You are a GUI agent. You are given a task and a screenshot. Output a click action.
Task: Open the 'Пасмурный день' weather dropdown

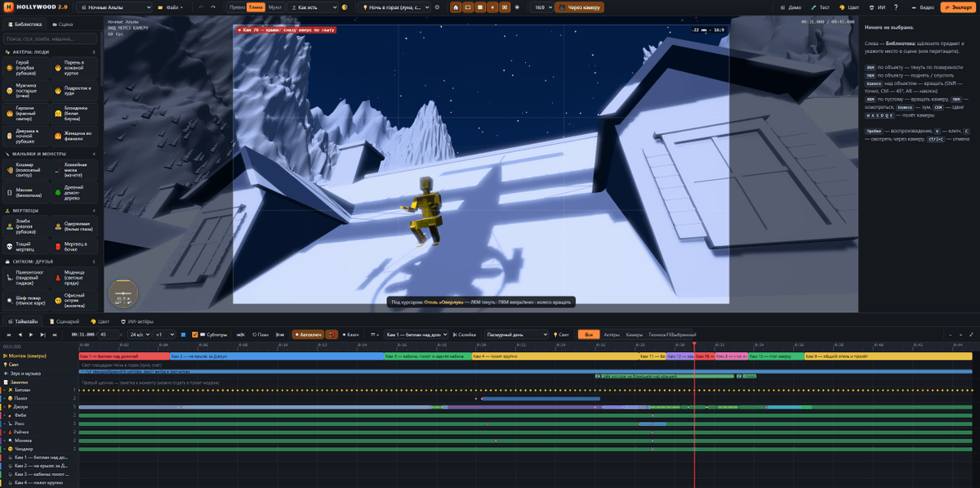tap(516, 334)
